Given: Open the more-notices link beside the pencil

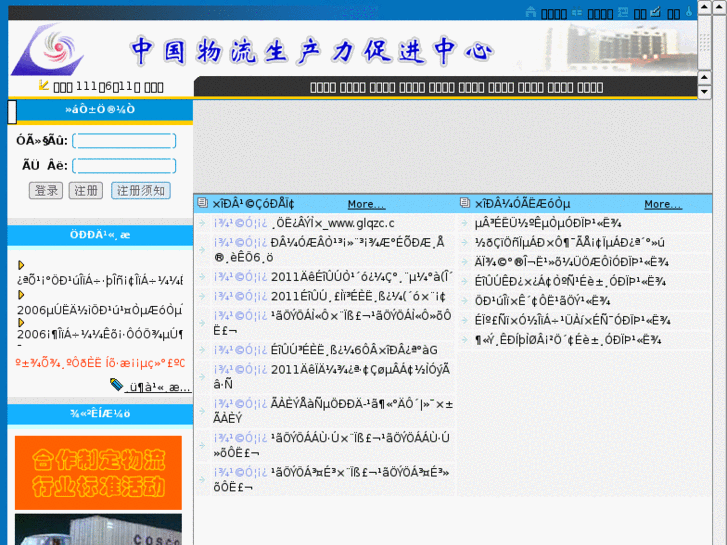Looking at the screenshot, I should click(x=159, y=387).
